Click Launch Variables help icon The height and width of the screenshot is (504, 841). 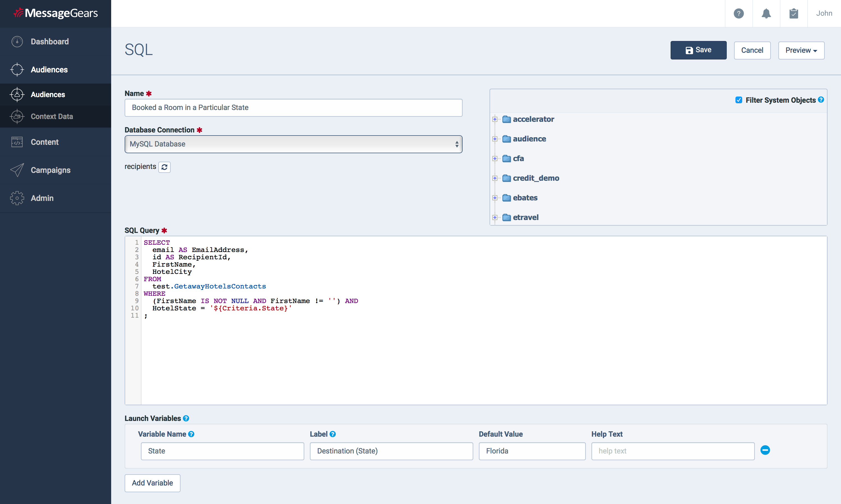186,418
